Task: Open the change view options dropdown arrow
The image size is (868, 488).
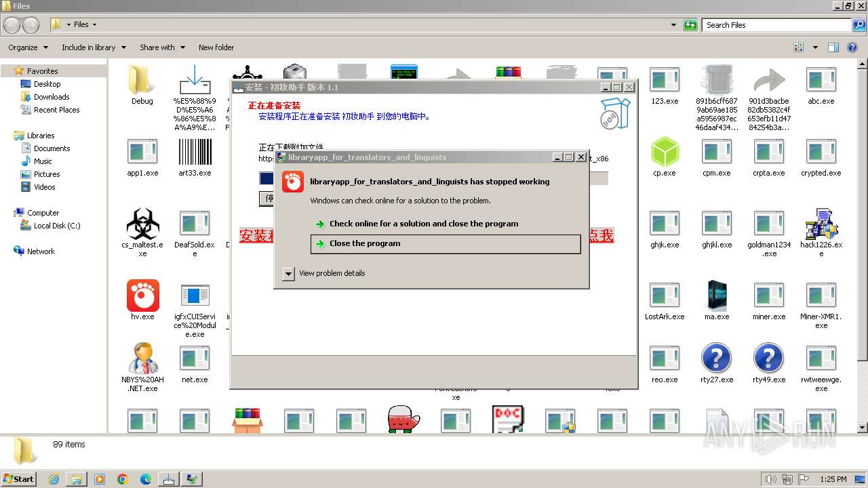Action: pos(815,47)
